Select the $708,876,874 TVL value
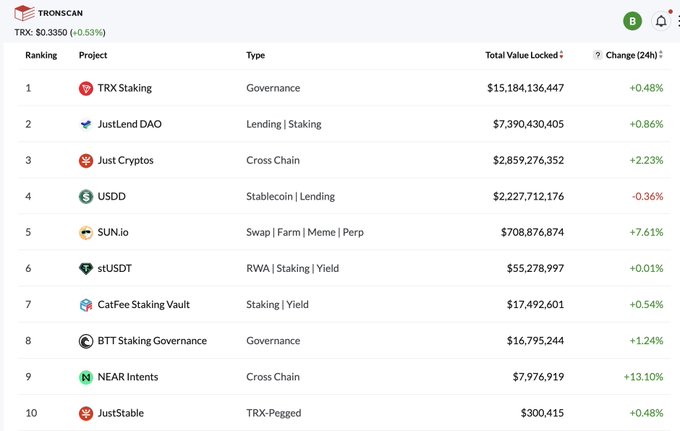Image resolution: width=680 pixels, height=431 pixels. pos(533,232)
